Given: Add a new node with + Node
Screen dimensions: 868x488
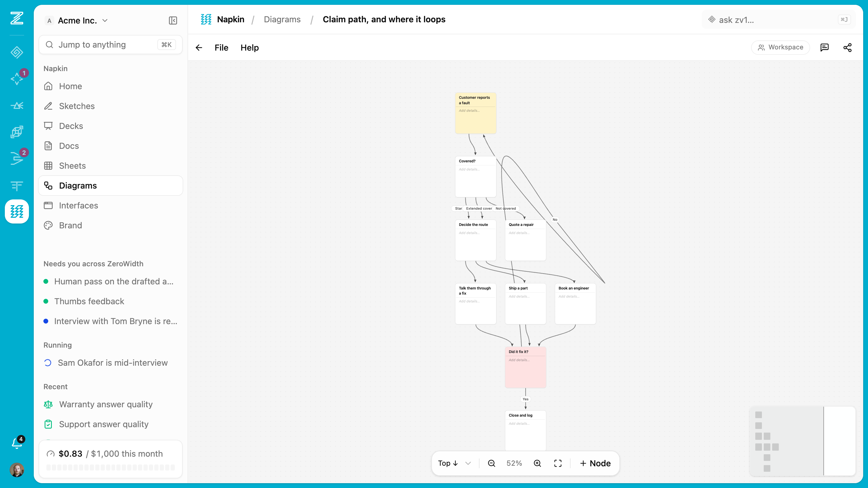Looking at the screenshot, I should (595, 463).
